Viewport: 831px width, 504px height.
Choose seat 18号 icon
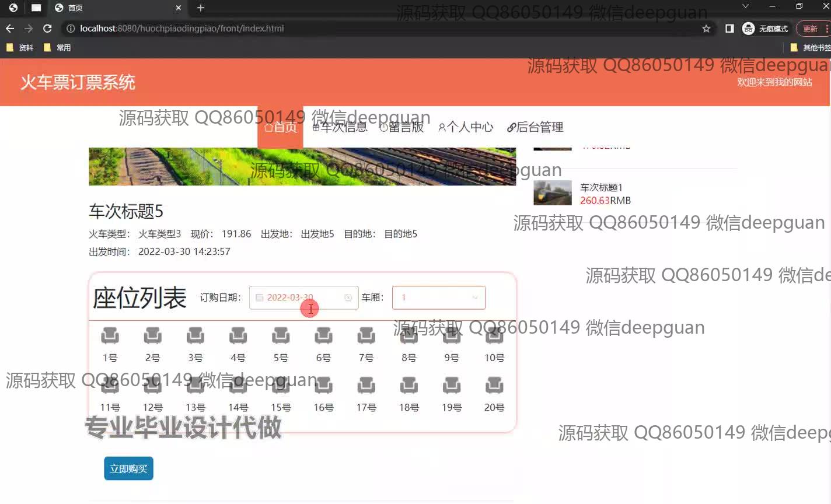(408, 386)
